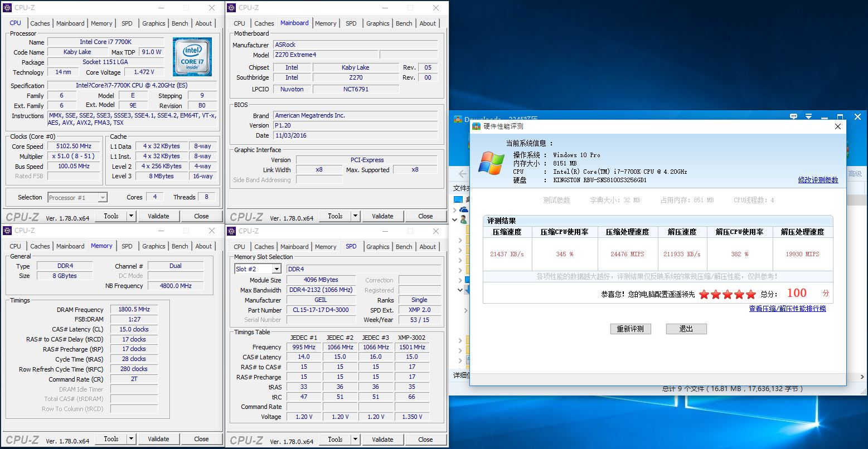Open About tab in the Motherboard CPU-Z window
The image size is (868, 449).
(428, 23)
